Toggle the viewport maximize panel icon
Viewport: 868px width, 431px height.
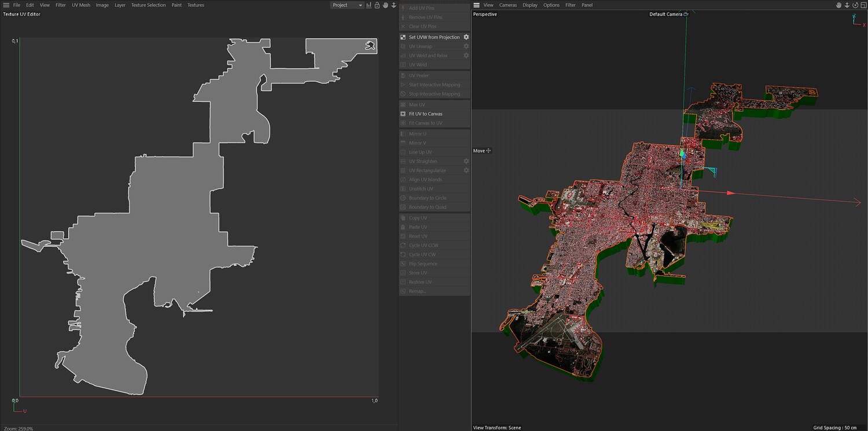(863, 5)
